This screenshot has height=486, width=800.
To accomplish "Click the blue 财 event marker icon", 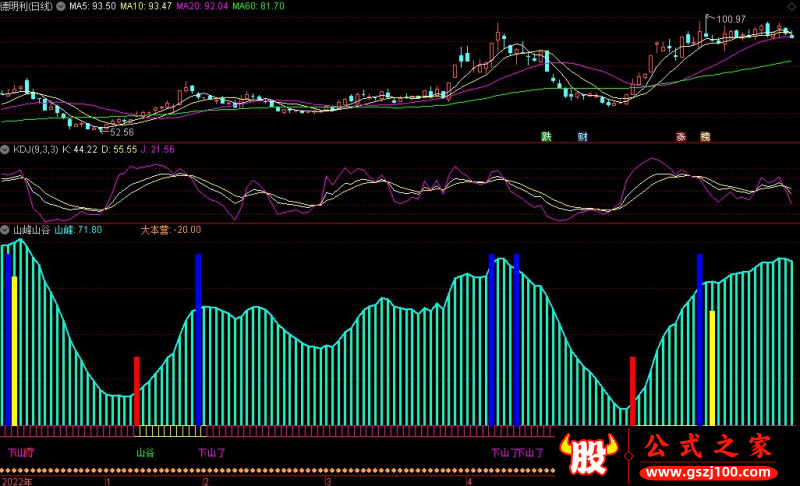I will (x=582, y=136).
